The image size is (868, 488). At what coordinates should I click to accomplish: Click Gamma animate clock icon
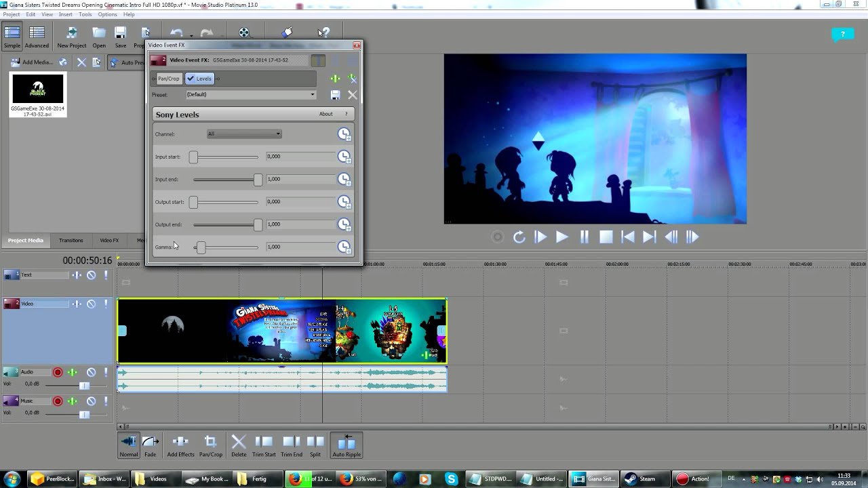344,247
